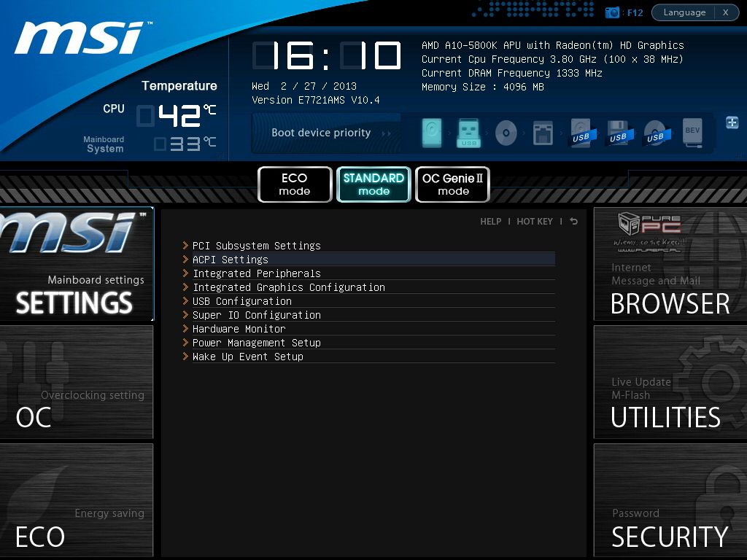
Task: Switch to STANDARD mode
Action: click(x=373, y=184)
